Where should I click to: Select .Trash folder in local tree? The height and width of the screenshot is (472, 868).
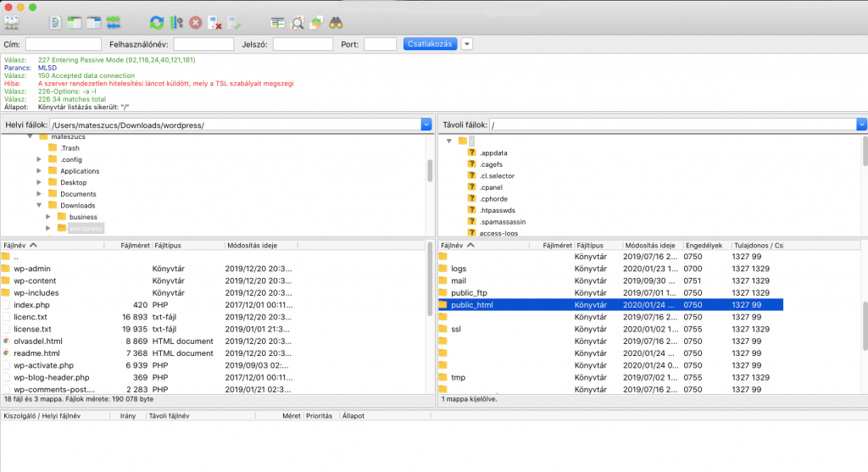[70, 147]
